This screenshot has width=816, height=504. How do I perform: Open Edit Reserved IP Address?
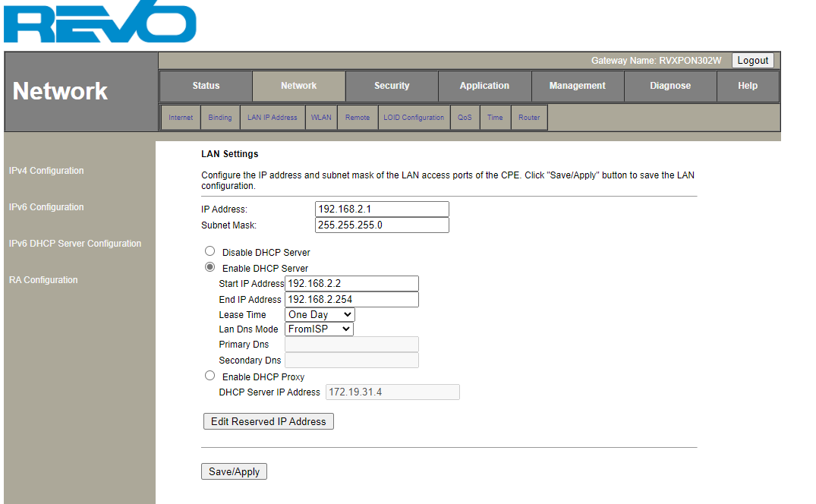point(268,421)
